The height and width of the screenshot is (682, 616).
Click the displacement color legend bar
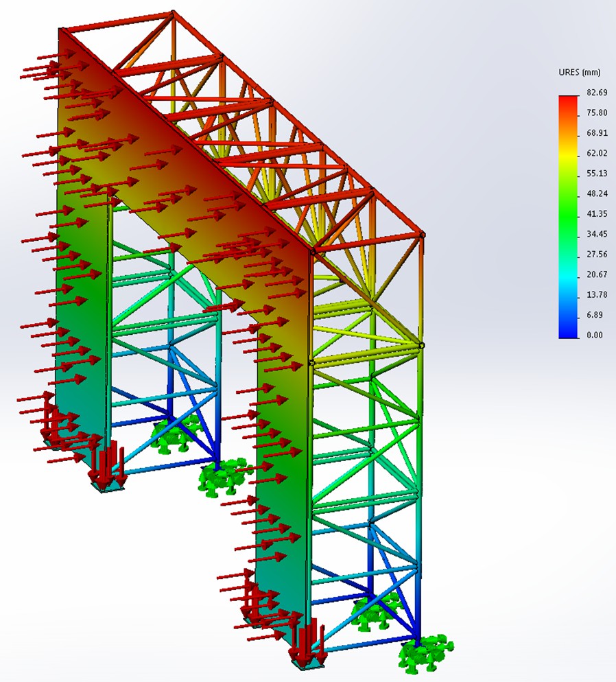(x=568, y=217)
